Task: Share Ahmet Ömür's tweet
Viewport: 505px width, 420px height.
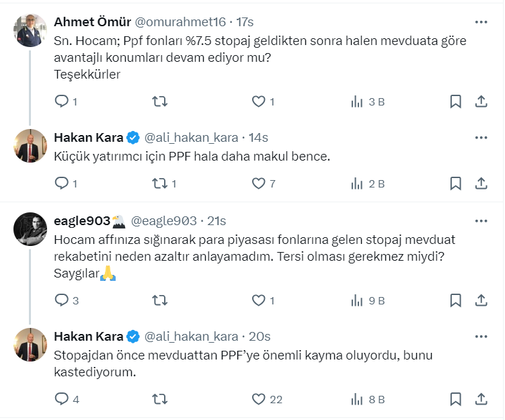Action: 481,101
